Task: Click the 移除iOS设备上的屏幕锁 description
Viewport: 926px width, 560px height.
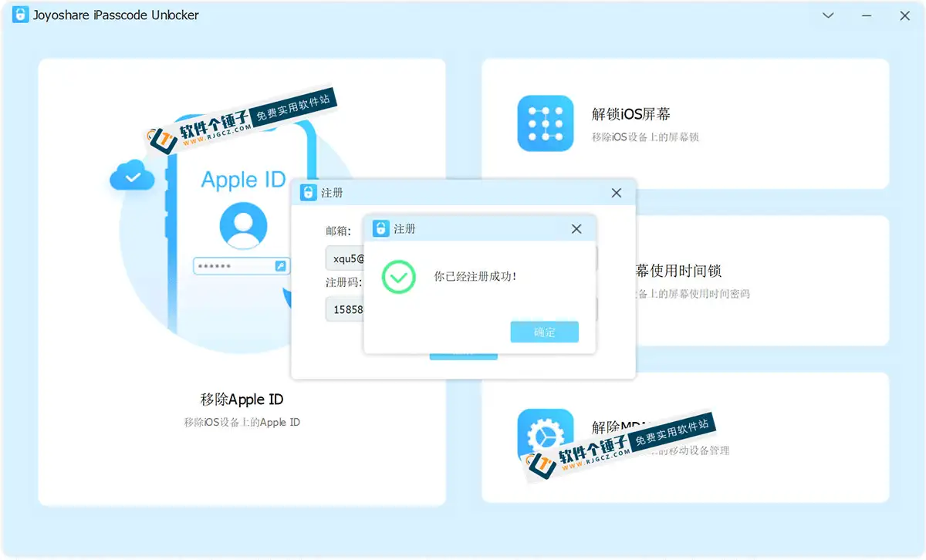Action: point(645,137)
